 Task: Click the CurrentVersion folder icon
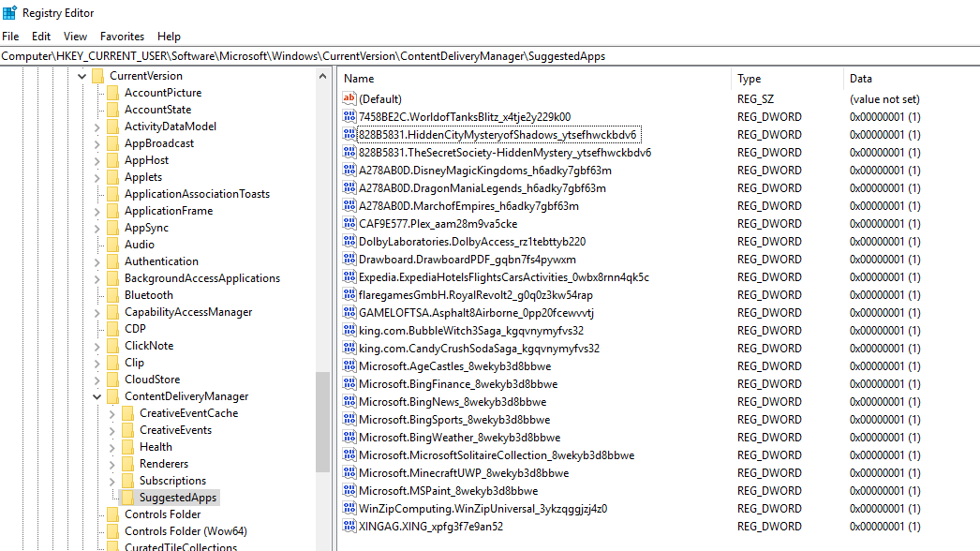97,76
